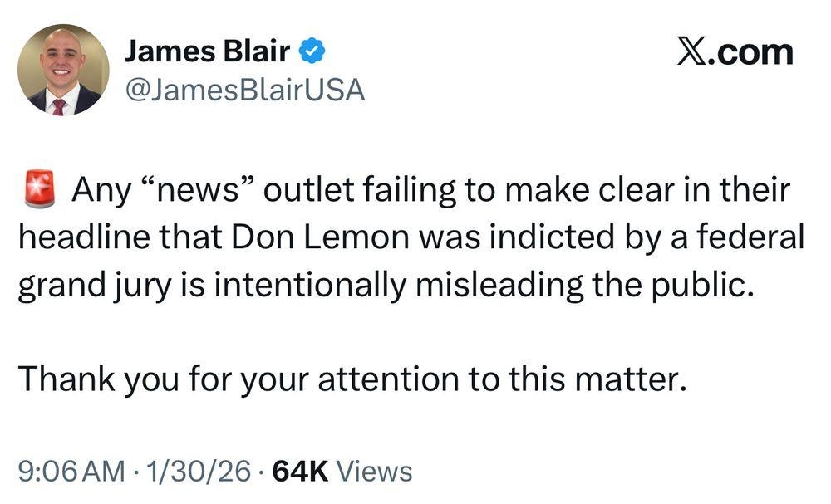Click the bold 64K view count
831x504 pixels.
(x=301, y=472)
